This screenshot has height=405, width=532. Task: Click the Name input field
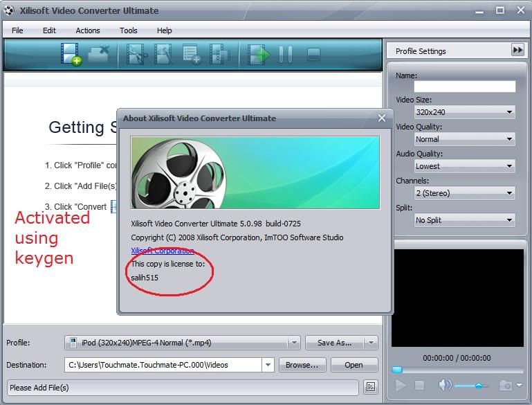pyautogui.click(x=464, y=87)
